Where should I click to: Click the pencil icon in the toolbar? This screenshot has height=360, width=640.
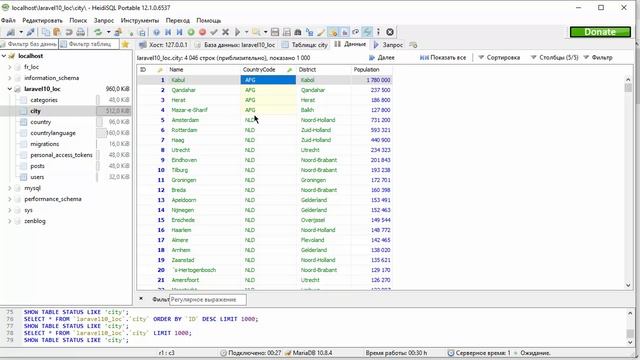point(321,32)
